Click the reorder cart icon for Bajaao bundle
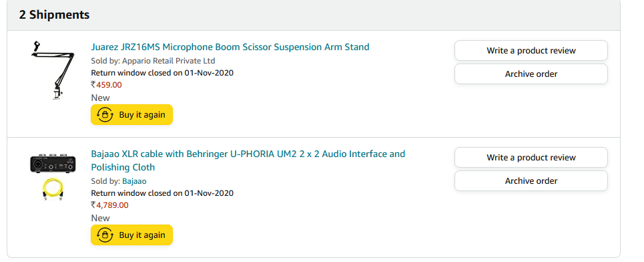The image size is (644, 262). coord(104,235)
